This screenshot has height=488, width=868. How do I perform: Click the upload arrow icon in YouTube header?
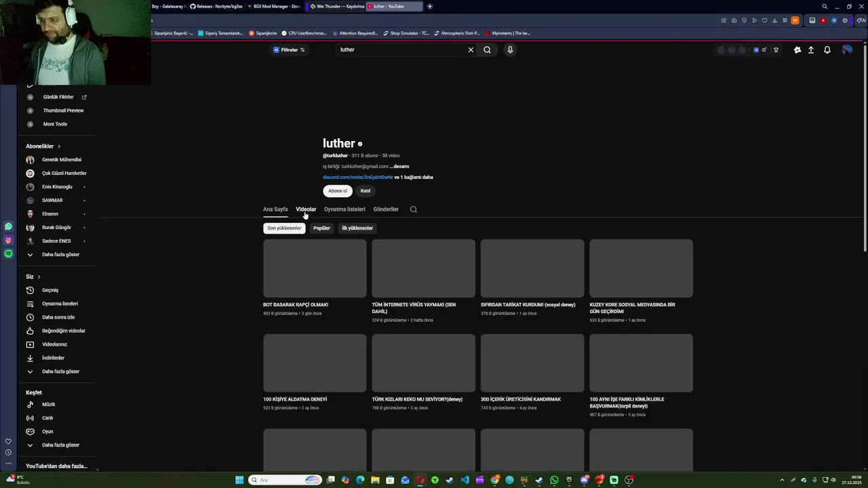point(811,49)
